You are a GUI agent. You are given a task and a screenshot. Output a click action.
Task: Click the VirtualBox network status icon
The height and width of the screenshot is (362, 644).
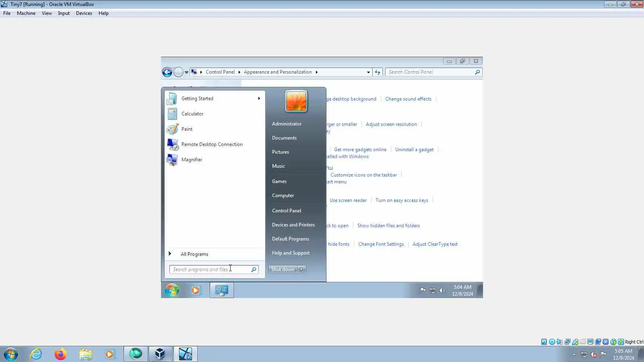pos(567,342)
